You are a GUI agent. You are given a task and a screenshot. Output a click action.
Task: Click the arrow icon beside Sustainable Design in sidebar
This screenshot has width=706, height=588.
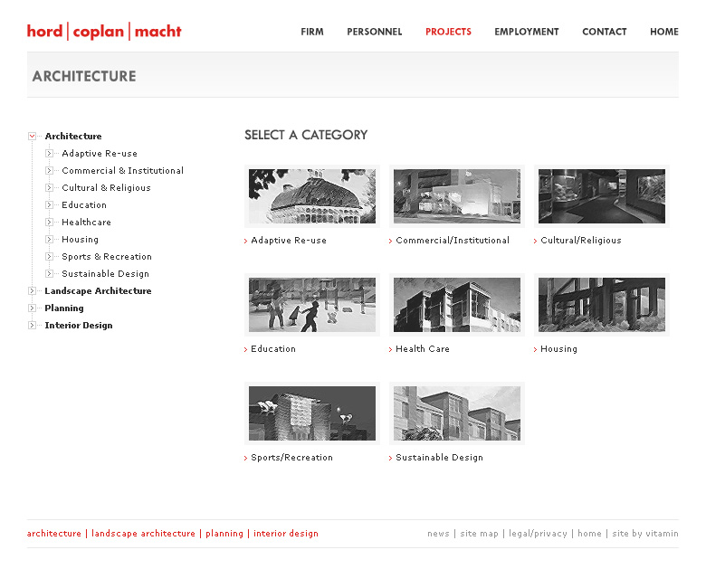50,274
